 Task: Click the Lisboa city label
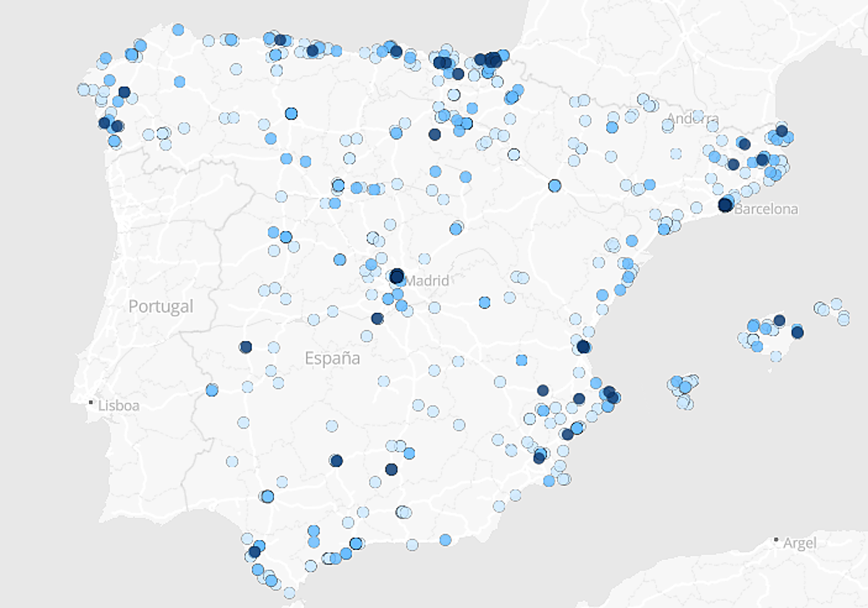119,405
